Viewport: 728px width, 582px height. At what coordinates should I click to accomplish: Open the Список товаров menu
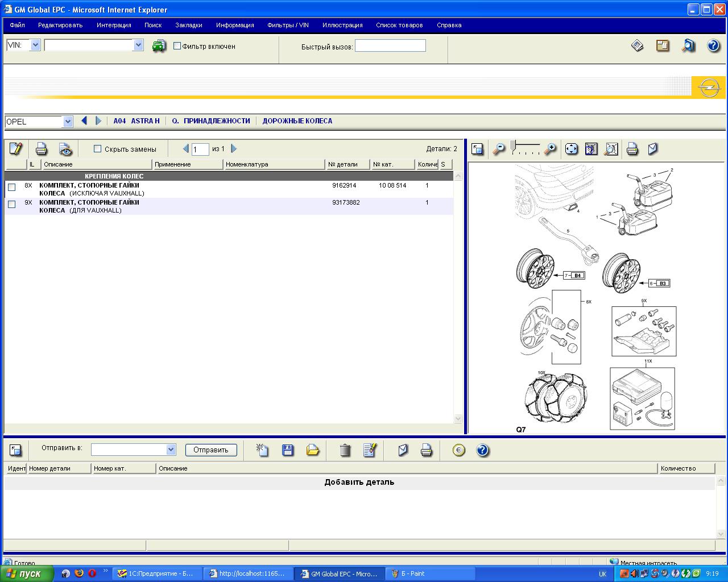click(399, 25)
